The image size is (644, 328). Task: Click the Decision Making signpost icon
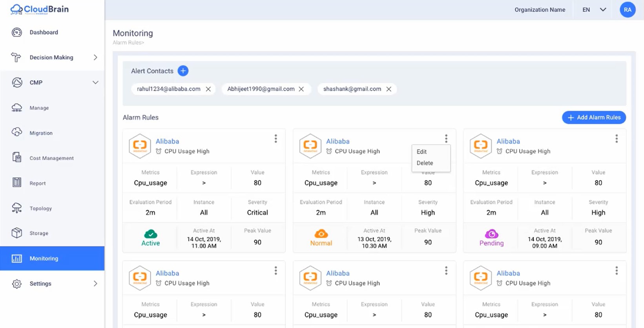pyautogui.click(x=16, y=57)
